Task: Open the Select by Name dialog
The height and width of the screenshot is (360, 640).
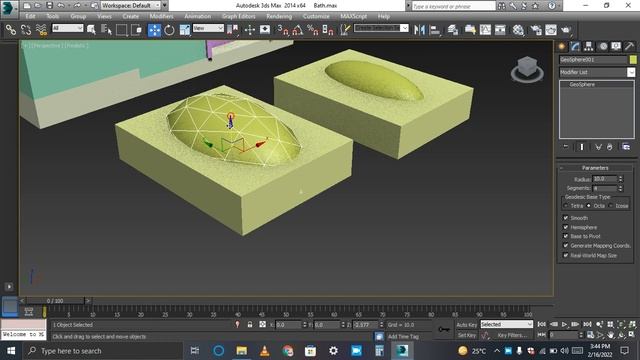Action: click(106, 30)
